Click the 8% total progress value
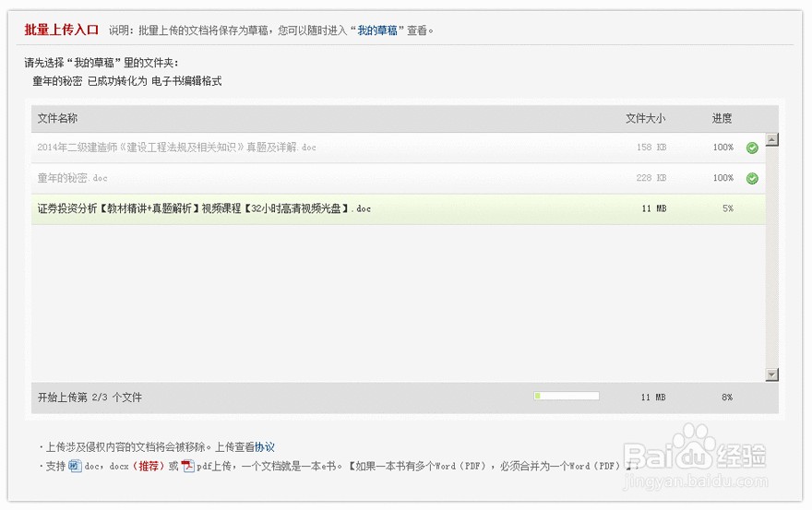Screen dimensions: 812x510 (x=727, y=397)
